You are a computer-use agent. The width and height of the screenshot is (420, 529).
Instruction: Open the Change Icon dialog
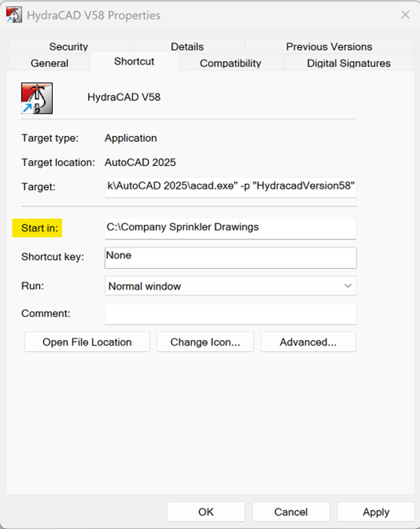coord(205,342)
